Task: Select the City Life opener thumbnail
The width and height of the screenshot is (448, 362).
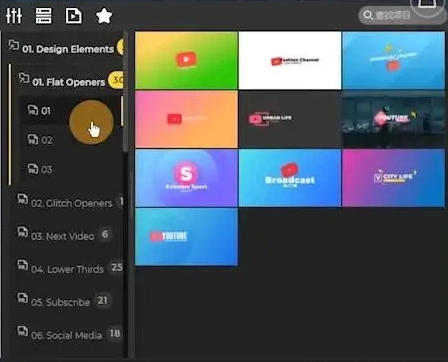Action: pos(394,178)
